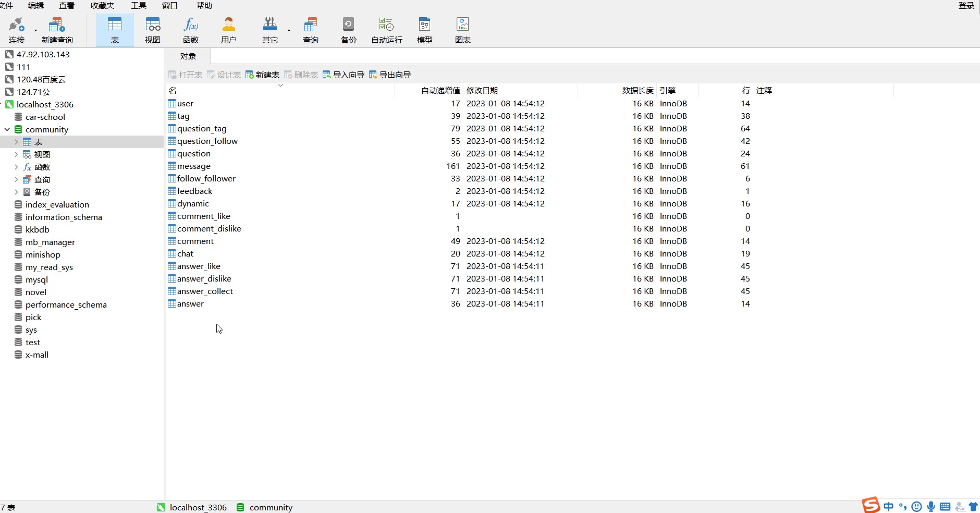
Task: Click the 登录 login button
Action: (x=966, y=5)
